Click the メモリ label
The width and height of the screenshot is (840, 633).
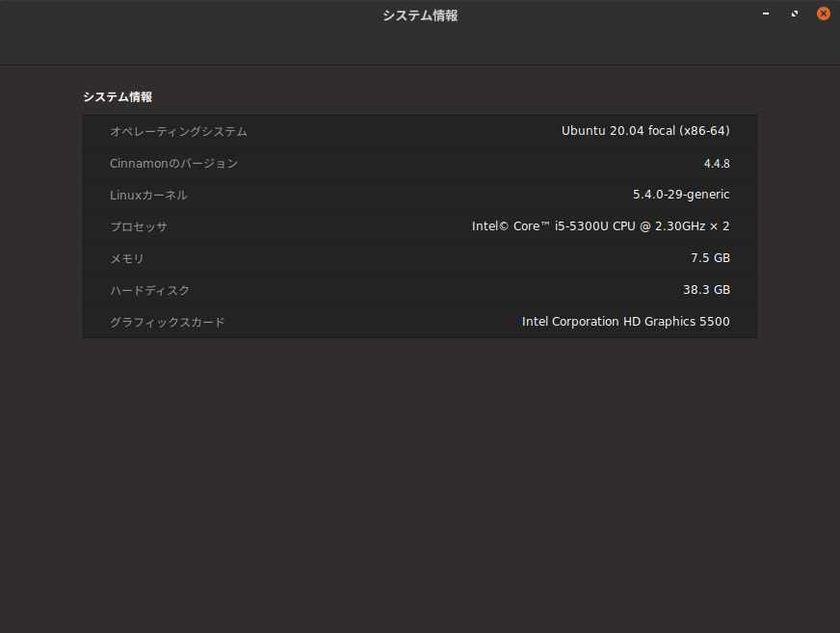tap(127, 258)
